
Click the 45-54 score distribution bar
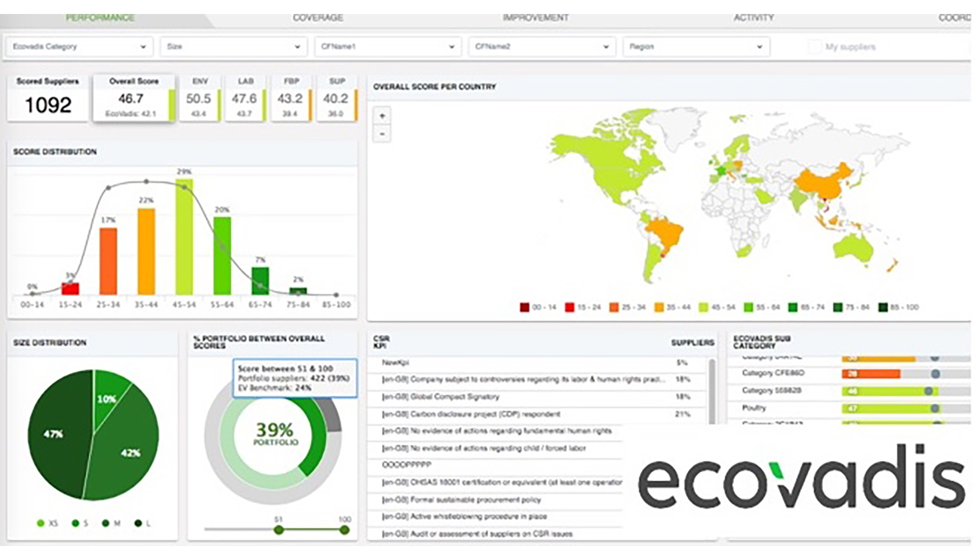(184, 237)
